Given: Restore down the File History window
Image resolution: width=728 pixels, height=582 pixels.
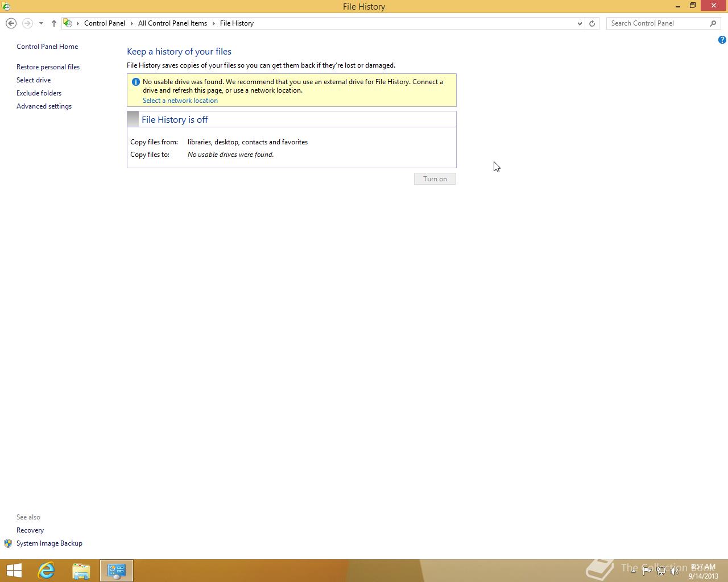Looking at the screenshot, I should coord(693,6).
